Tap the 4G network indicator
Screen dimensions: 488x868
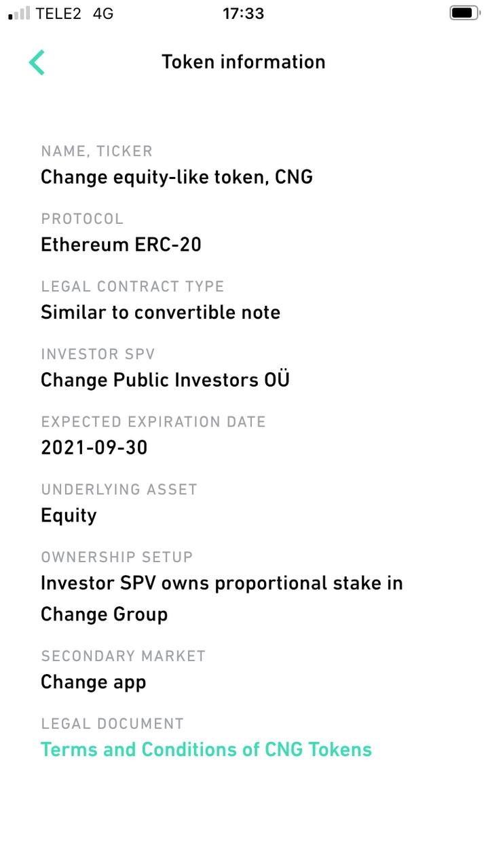tap(103, 13)
